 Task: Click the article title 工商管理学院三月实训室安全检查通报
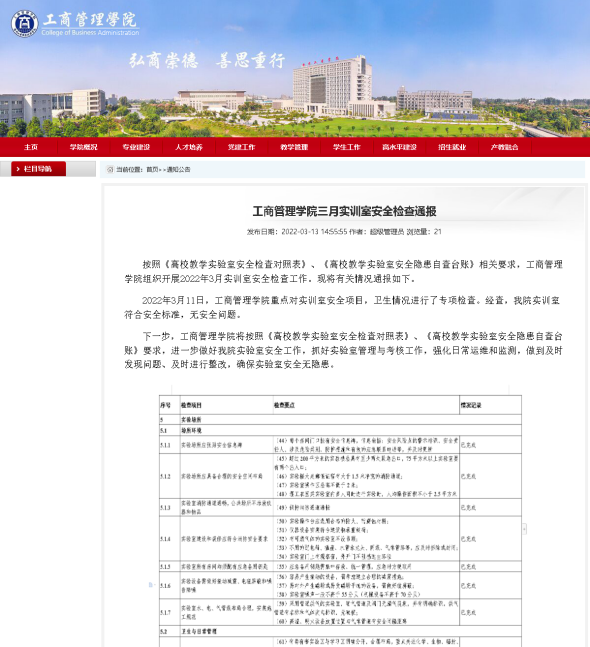click(x=345, y=211)
